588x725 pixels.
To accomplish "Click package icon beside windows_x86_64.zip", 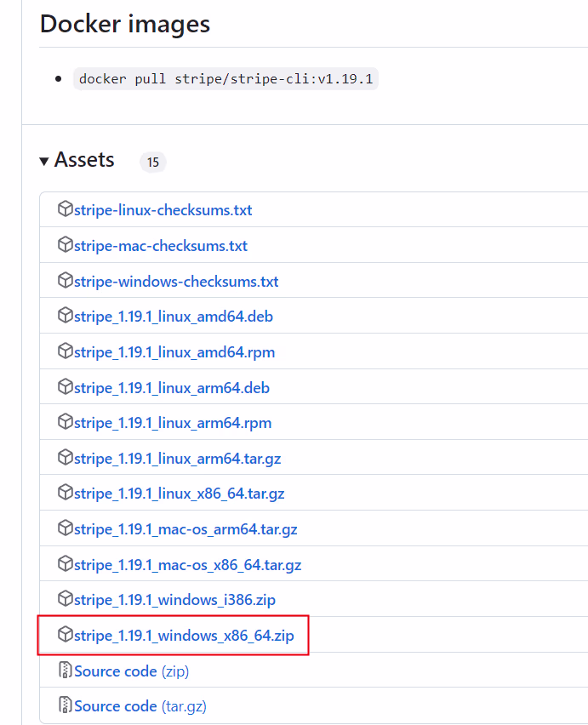I will click(66, 635).
